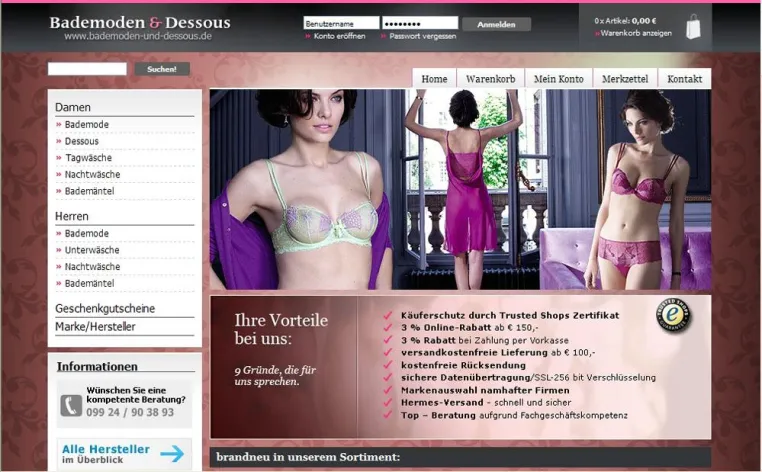Click the versandkostenfreie Lieferung line
The width and height of the screenshot is (762, 472).
click(x=498, y=352)
